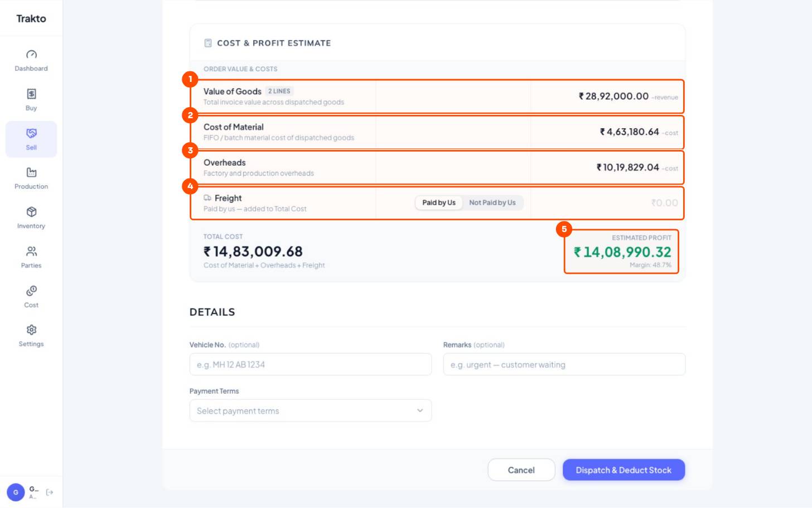Click the Cost of Material amount ₹4,63,180.64
The image size is (812, 508).
click(629, 132)
